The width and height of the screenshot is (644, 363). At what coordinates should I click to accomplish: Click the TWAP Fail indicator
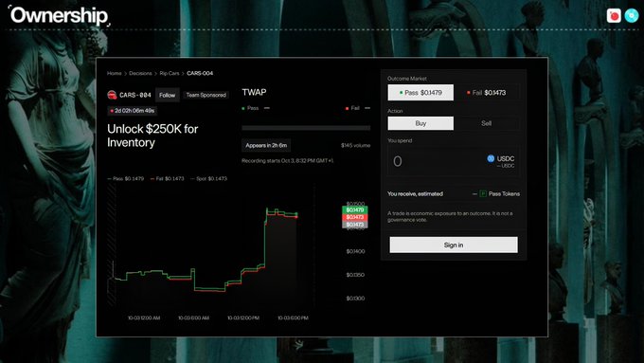(358, 108)
